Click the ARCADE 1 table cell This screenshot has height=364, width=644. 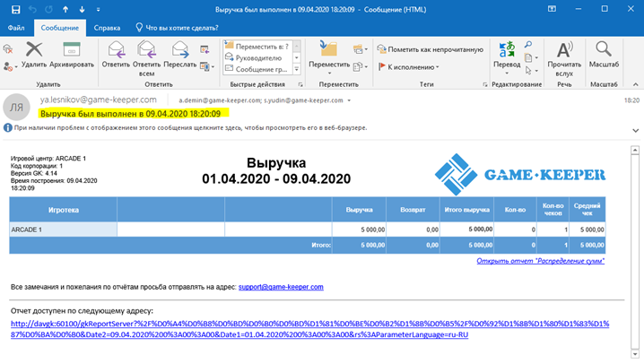[64, 230]
